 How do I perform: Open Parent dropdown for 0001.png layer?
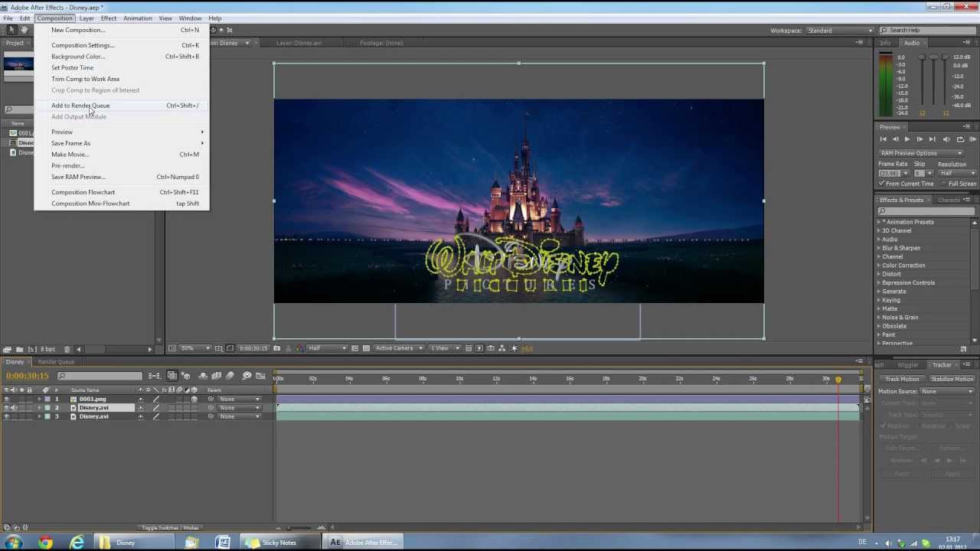[238, 399]
